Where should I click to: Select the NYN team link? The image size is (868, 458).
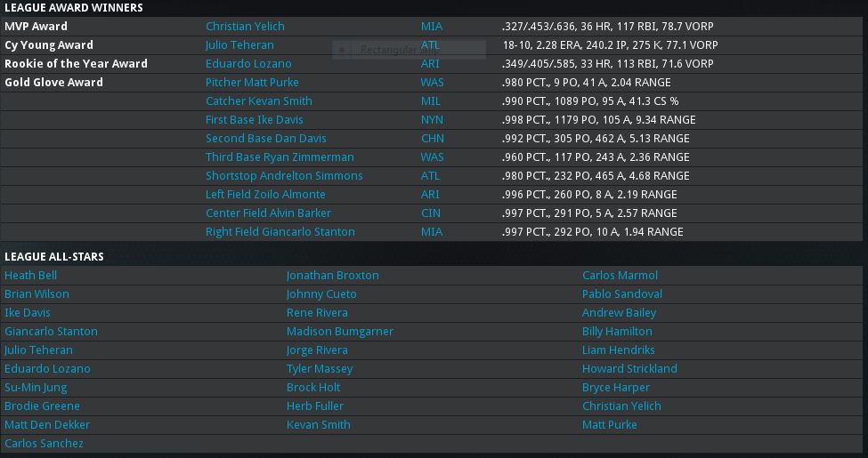[432, 120]
